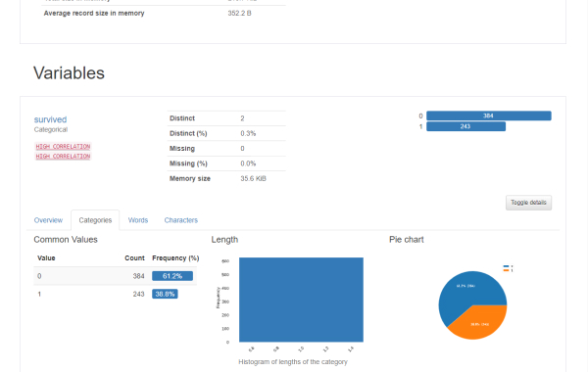The height and width of the screenshot is (372, 588).
Task: Click the Frequency (%) column header
Action: 175,258
